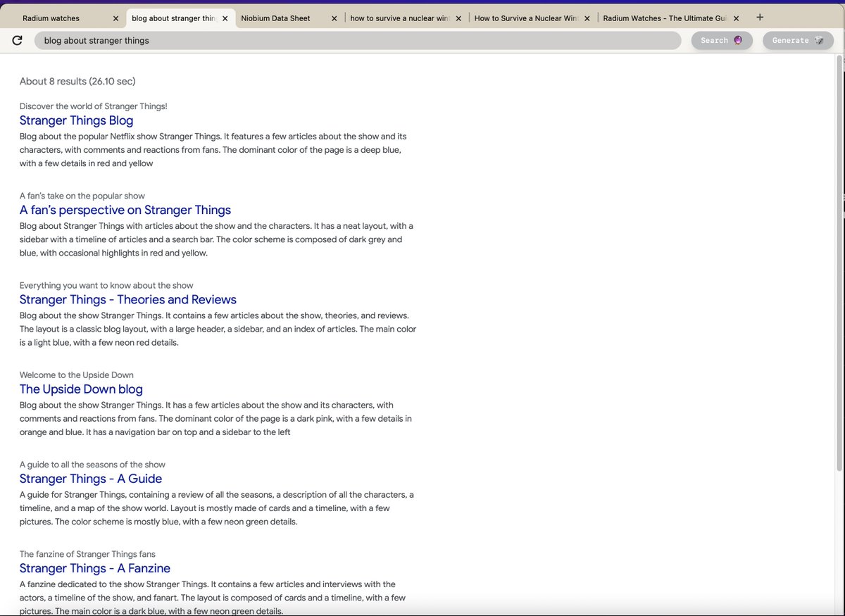Viewport: 845px width, 616px height.
Task: Focus the search query input field
Action: click(358, 41)
